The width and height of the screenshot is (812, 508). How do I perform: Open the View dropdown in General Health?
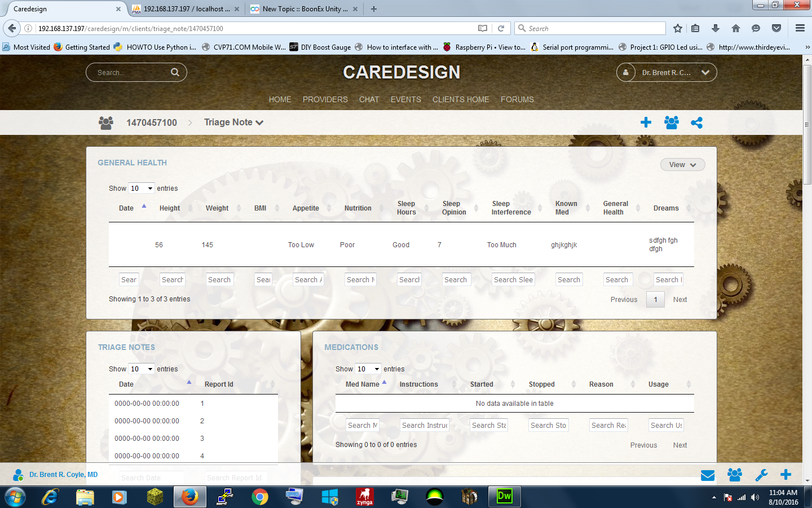point(682,165)
